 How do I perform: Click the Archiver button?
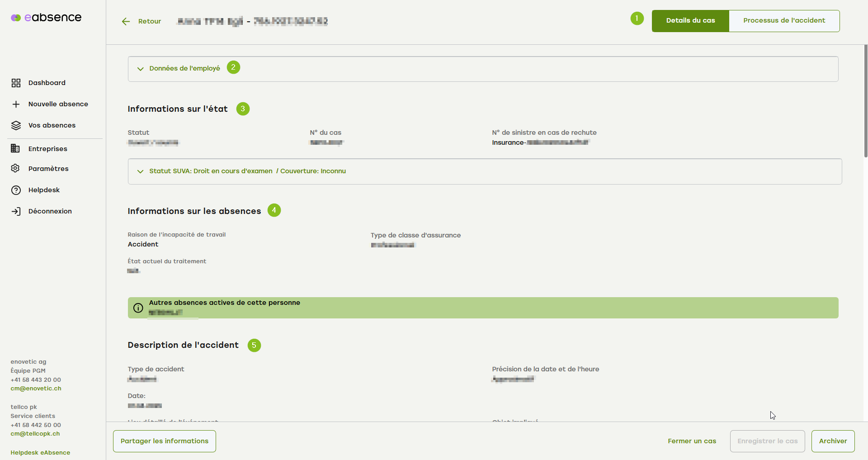click(x=833, y=441)
